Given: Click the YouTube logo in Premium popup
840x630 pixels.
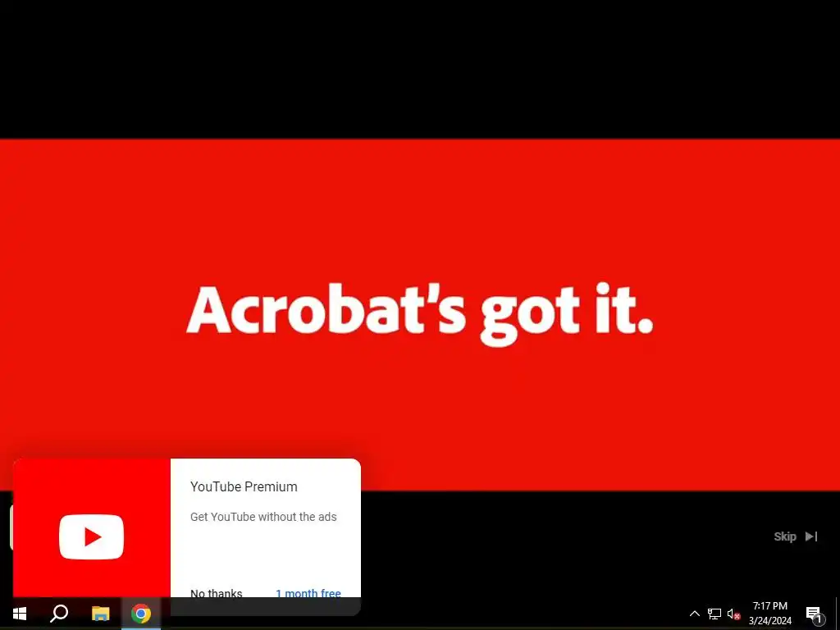Looking at the screenshot, I should click(x=92, y=536).
